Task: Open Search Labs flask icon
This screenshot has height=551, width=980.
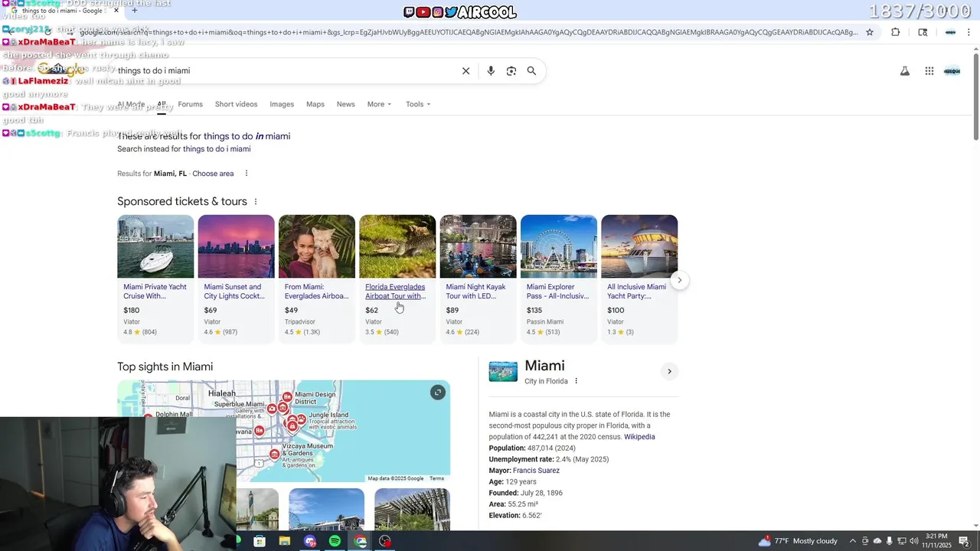Action: click(x=904, y=70)
